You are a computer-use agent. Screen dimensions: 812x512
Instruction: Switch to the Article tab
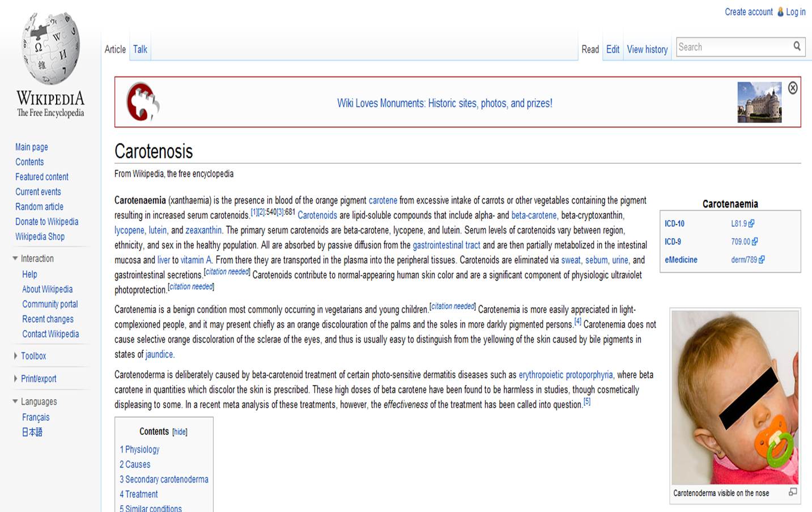point(115,49)
